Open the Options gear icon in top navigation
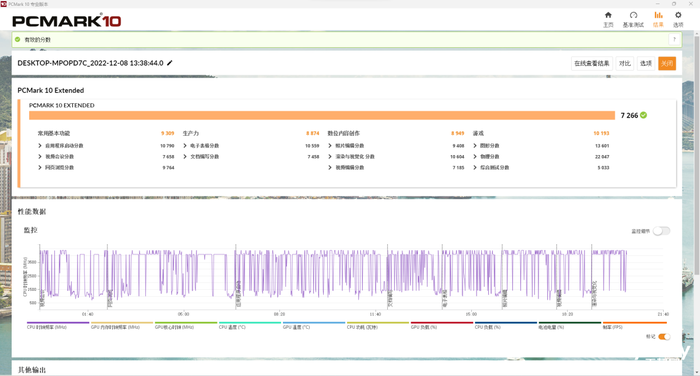The width and height of the screenshot is (700, 376). pyautogui.click(x=678, y=15)
